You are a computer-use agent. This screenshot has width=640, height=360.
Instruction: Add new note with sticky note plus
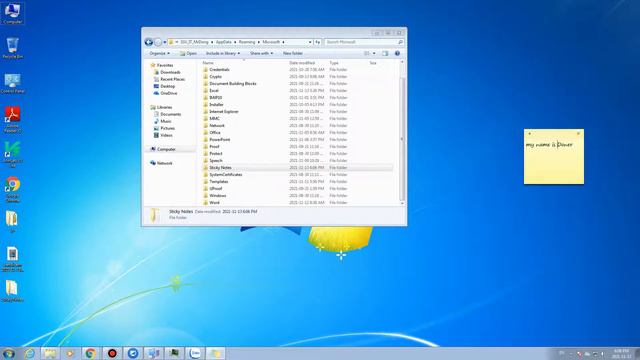pos(529,133)
